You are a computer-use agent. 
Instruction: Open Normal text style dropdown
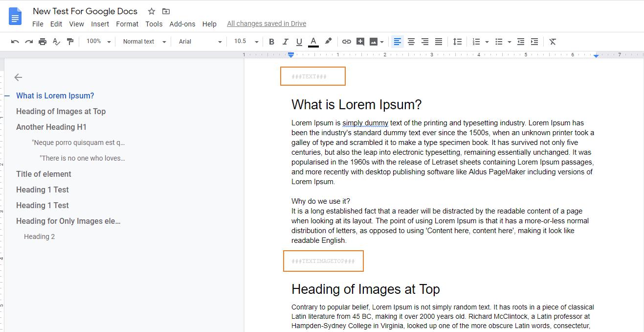point(144,42)
